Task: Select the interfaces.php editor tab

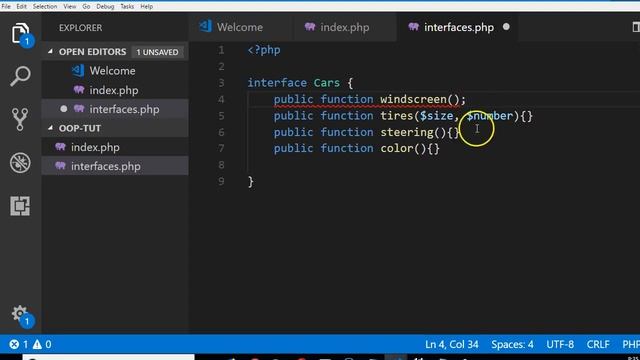Action: [458, 27]
